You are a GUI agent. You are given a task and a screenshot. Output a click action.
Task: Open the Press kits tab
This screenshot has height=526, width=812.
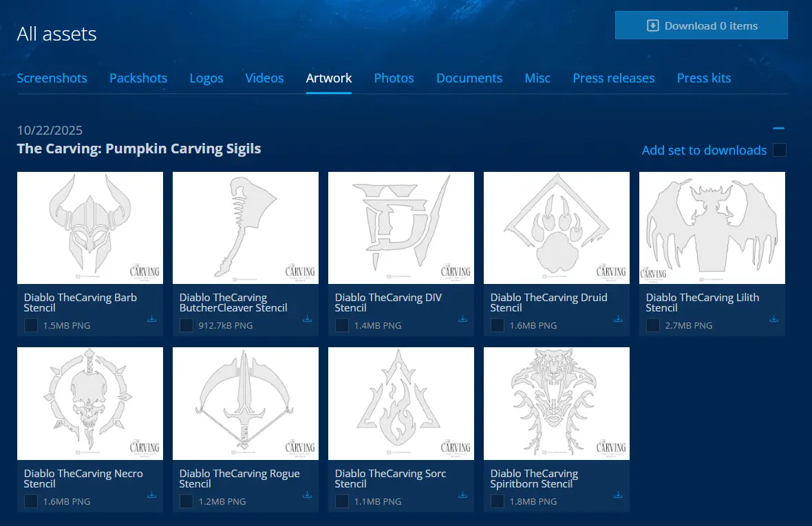tap(703, 78)
